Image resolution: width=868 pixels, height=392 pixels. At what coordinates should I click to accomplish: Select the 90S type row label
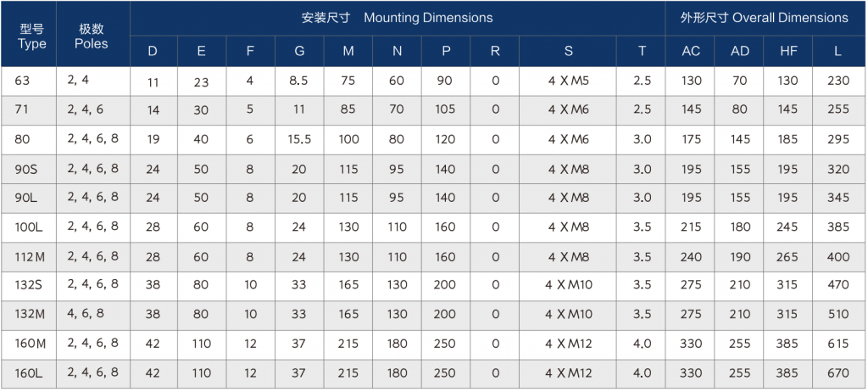27,169
